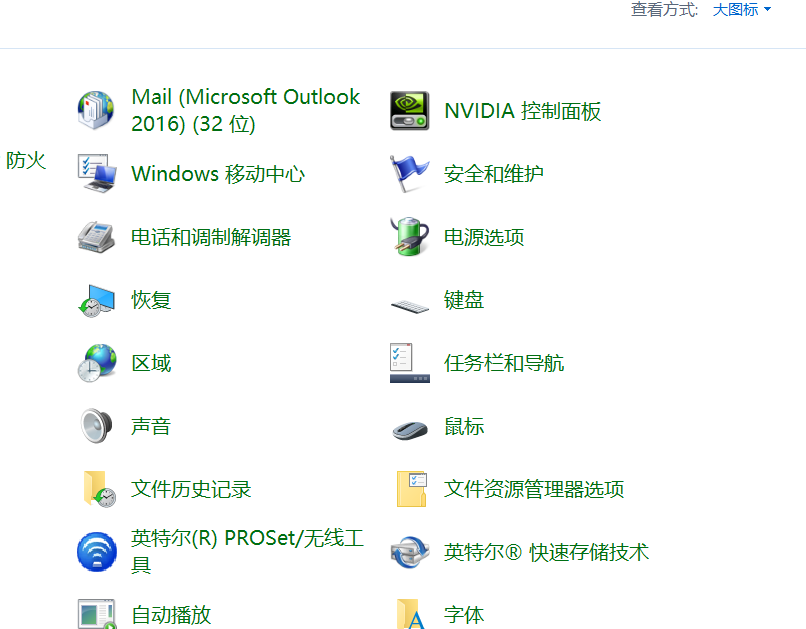Open the 文件资源管理器选项 text link
The width and height of the screenshot is (806, 629).
point(534,489)
